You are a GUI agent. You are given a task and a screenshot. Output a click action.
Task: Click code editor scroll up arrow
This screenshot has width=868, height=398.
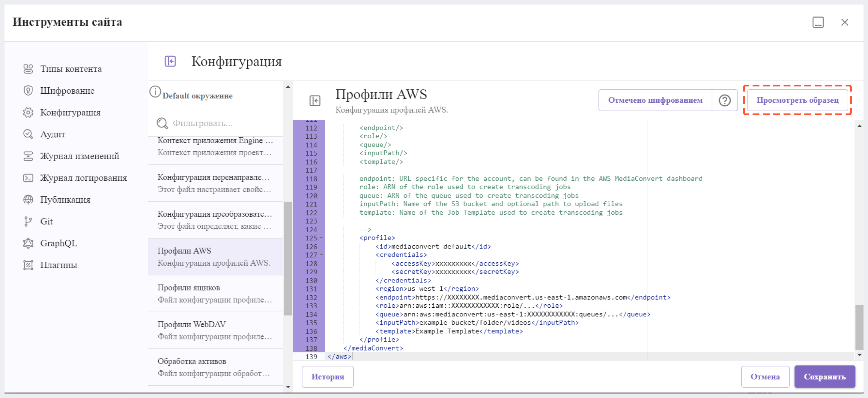click(860, 126)
